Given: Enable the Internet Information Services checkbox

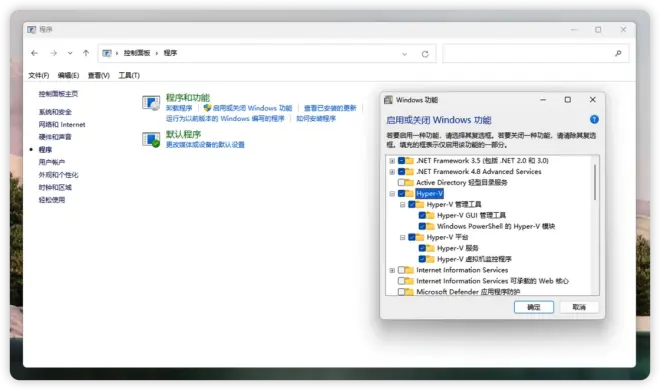Looking at the screenshot, I should point(401,270).
